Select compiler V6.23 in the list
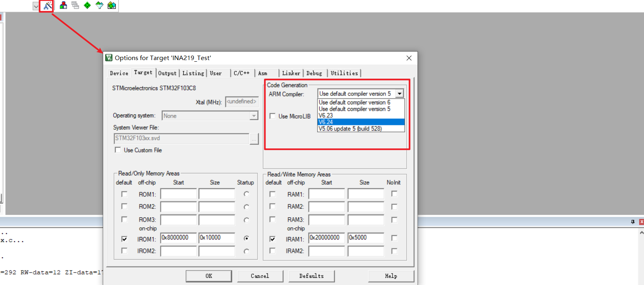 (x=361, y=115)
